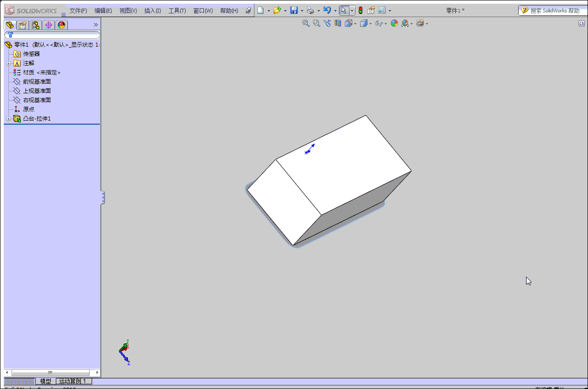Viewport: 588px width, 389px height.
Task: Switch to DimXpertManager tab
Action: (49, 25)
